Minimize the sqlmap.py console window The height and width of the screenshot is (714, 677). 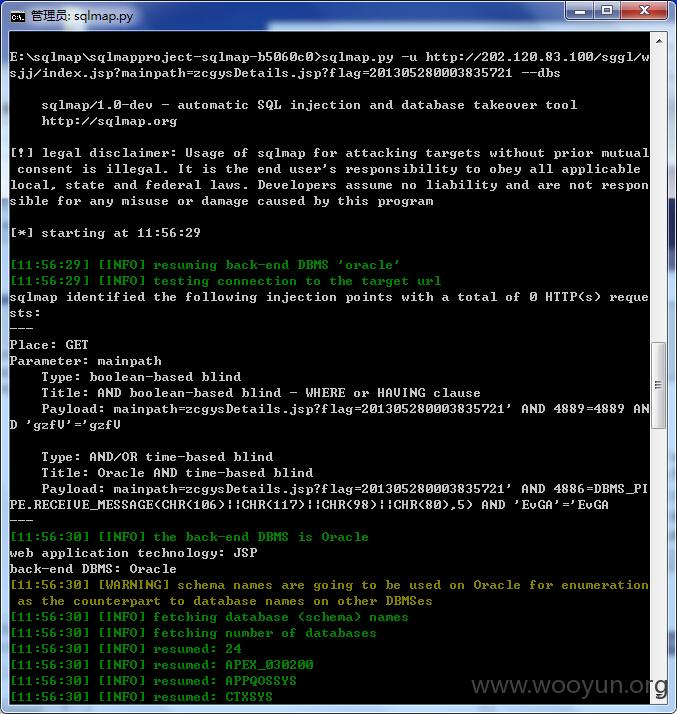click(x=580, y=10)
